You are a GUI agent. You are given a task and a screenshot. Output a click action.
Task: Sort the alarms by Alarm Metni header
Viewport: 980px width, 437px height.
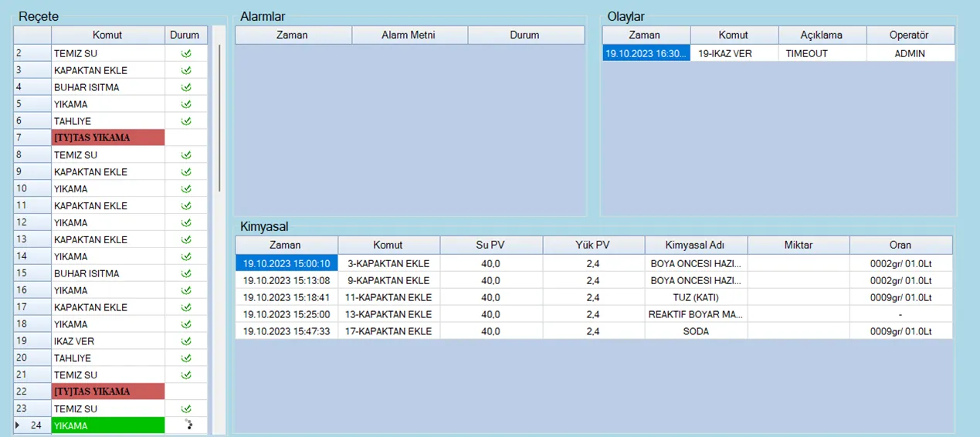[409, 35]
